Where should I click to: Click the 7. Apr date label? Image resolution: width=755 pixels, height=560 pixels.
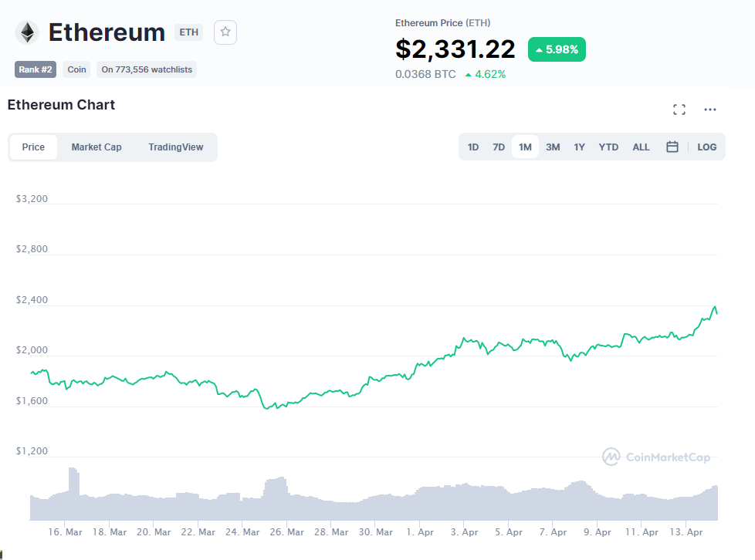tap(553, 532)
